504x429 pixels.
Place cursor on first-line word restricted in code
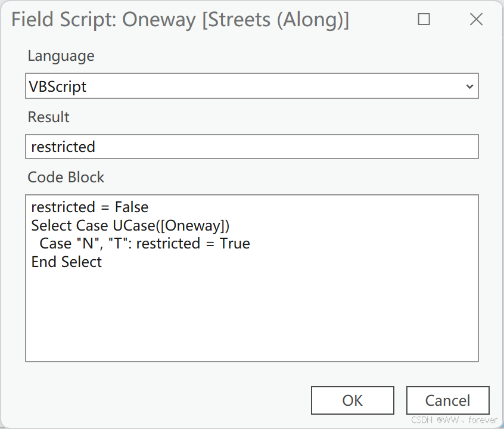tap(63, 207)
